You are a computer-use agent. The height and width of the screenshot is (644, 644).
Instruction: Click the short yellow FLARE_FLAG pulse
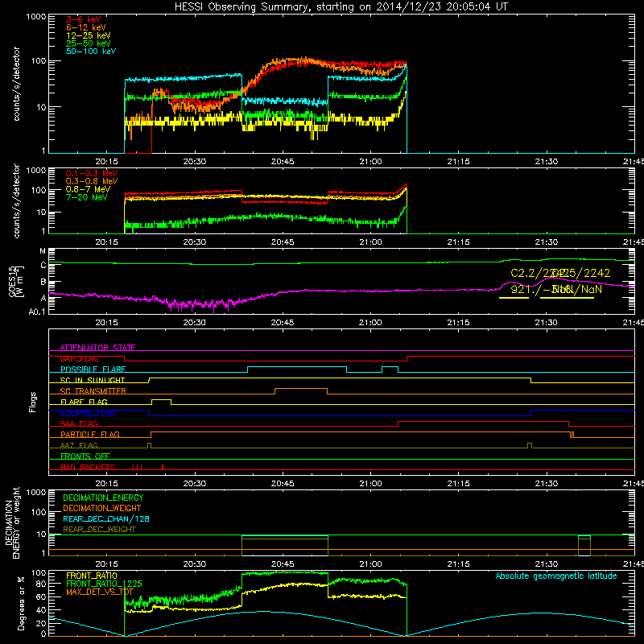point(162,399)
